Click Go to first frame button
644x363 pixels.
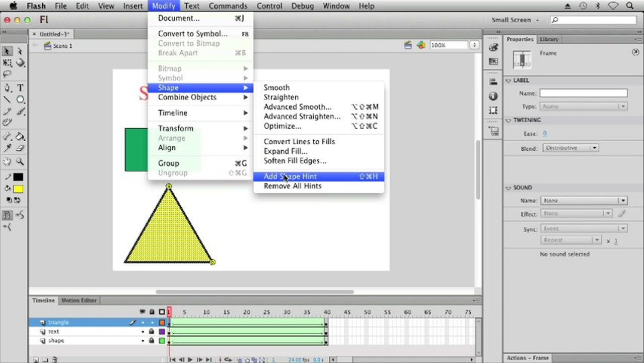172,359
